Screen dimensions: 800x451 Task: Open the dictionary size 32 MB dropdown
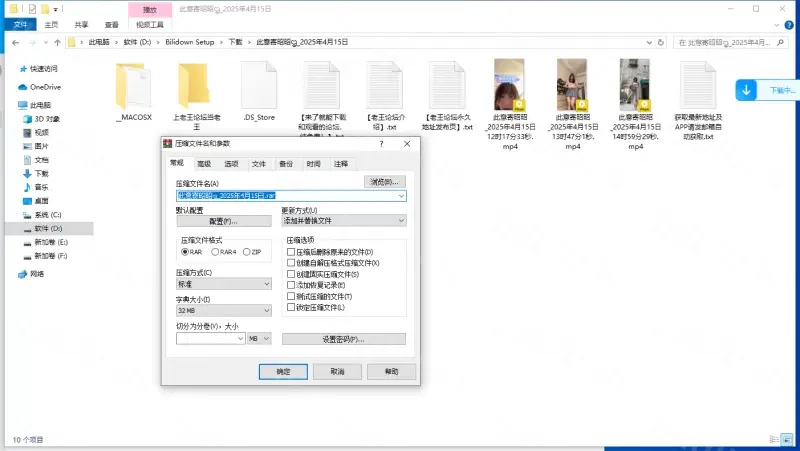point(223,310)
